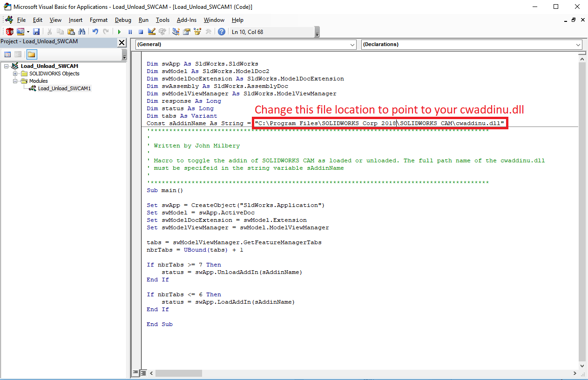
Task: Collapse the Modules folder
Action: (x=15, y=81)
